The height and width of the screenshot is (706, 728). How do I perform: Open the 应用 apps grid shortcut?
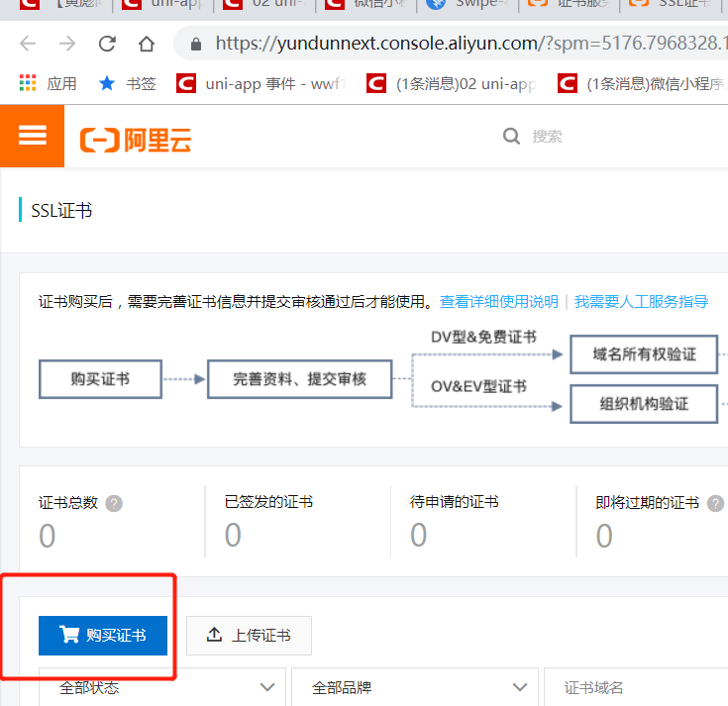[48, 83]
